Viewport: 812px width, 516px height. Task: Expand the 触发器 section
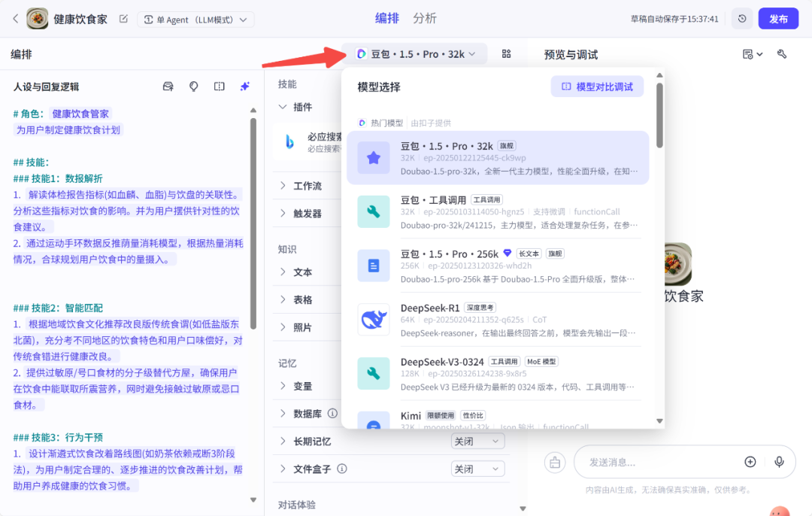(283, 213)
